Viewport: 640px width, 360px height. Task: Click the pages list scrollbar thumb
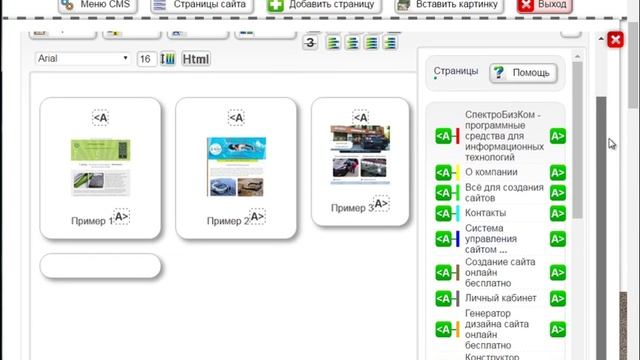pyautogui.click(x=577, y=140)
